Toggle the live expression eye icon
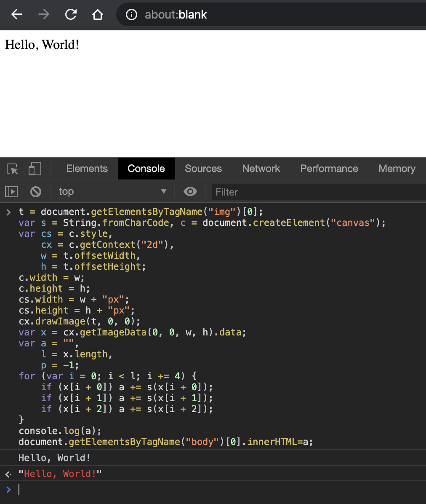426x504 pixels. point(190,192)
